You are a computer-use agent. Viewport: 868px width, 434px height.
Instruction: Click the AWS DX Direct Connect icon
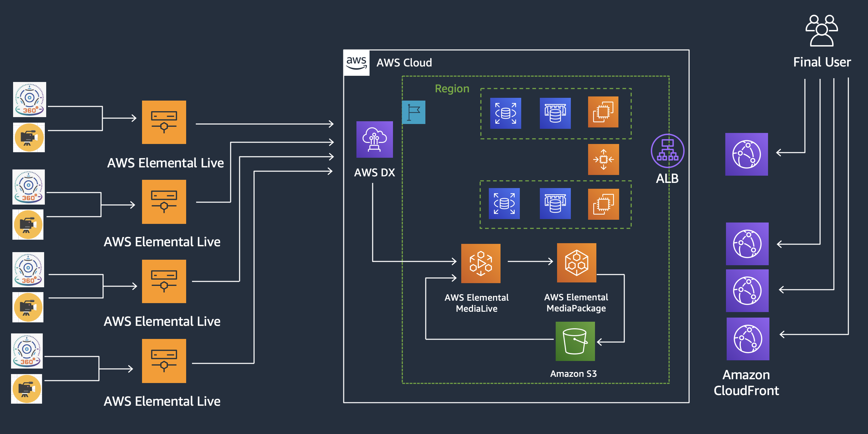[x=374, y=139]
